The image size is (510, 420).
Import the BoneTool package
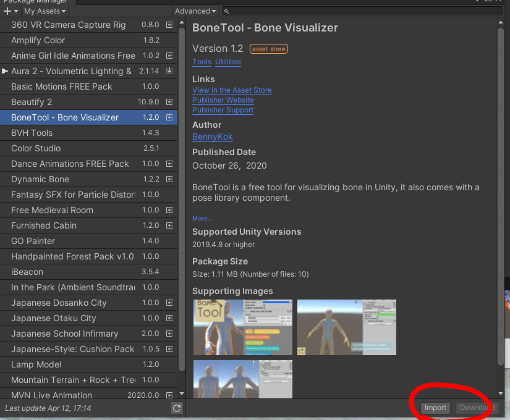tap(435, 408)
